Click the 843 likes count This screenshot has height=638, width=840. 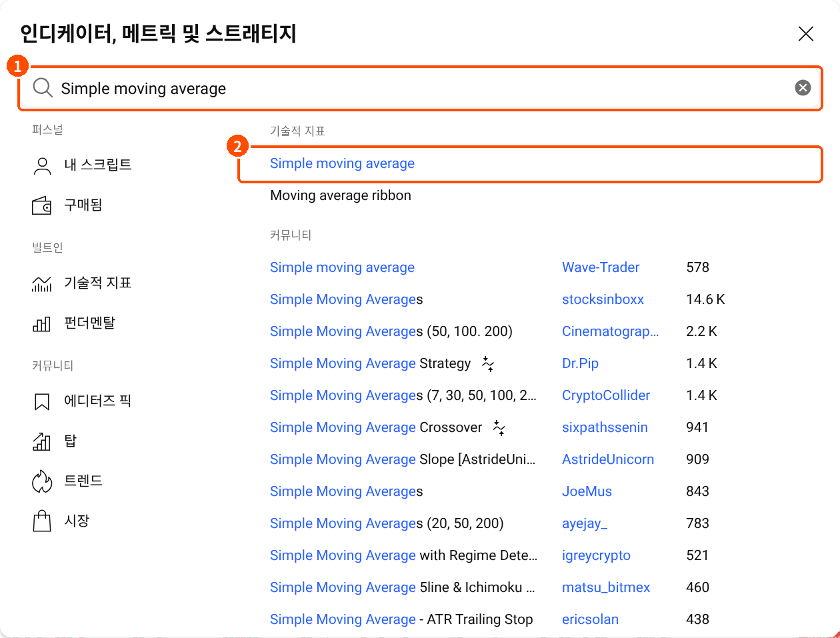click(x=697, y=491)
